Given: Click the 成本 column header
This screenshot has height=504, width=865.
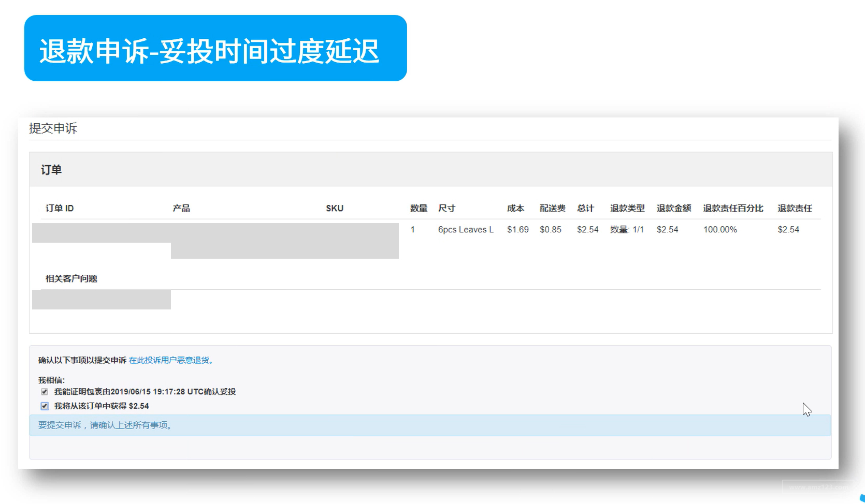Looking at the screenshot, I should (x=515, y=208).
